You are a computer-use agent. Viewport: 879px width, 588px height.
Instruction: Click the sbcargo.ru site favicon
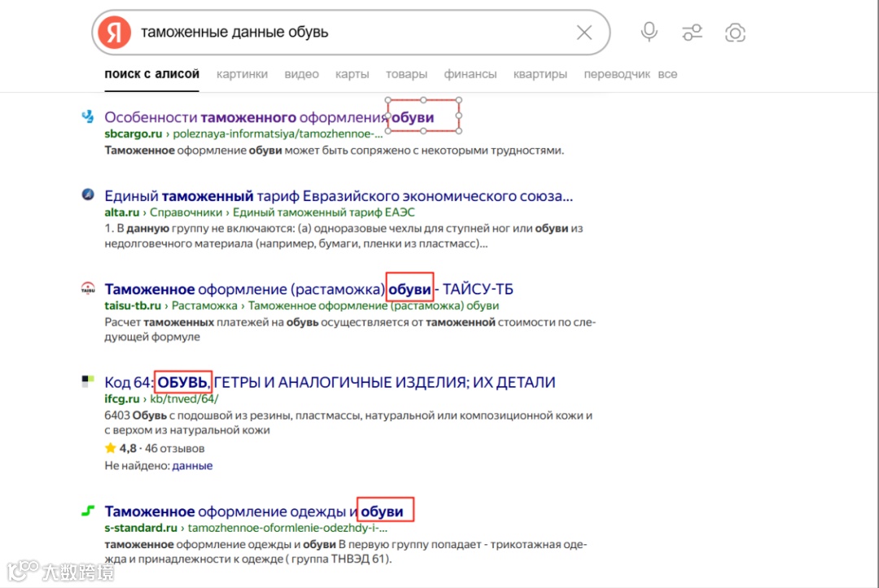click(88, 116)
